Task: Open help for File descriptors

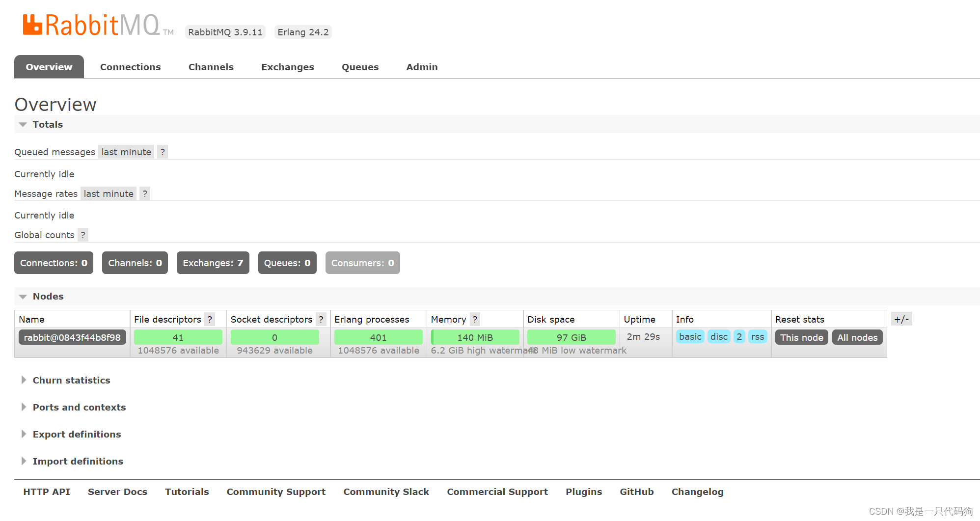Action: tap(211, 319)
